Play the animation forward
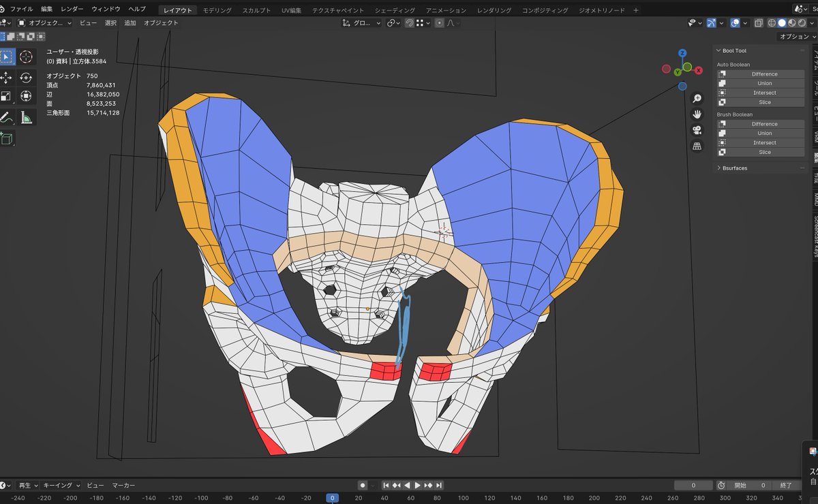 417,486
